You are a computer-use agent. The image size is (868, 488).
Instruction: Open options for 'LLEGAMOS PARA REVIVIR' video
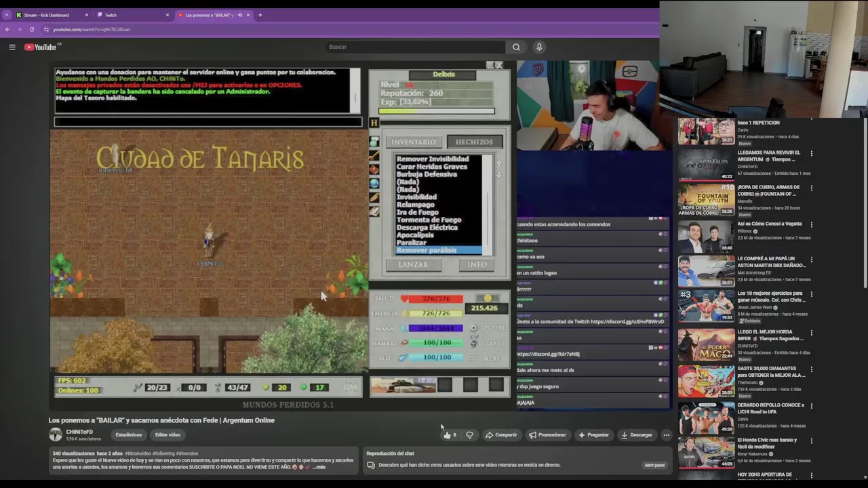[x=811, y=154]
